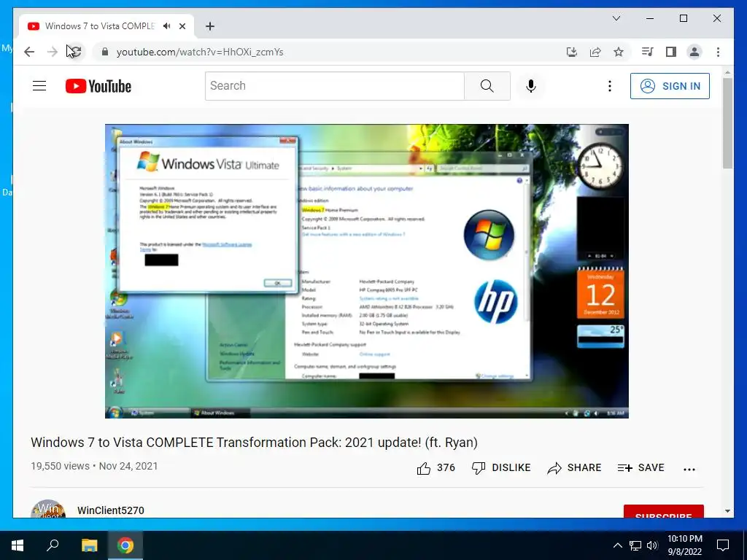
Task: Open Chrome three-dot menu
Action: click(x=718, y=52)
